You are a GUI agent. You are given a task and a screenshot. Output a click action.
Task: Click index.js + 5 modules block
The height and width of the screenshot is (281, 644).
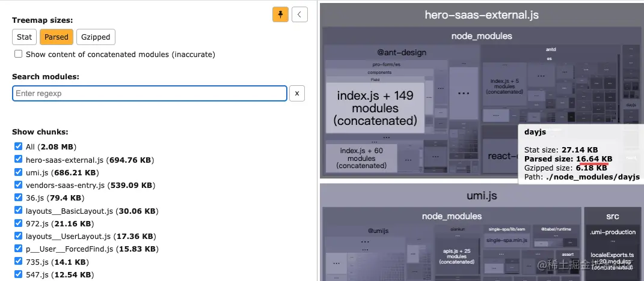(x=504, y=86)
